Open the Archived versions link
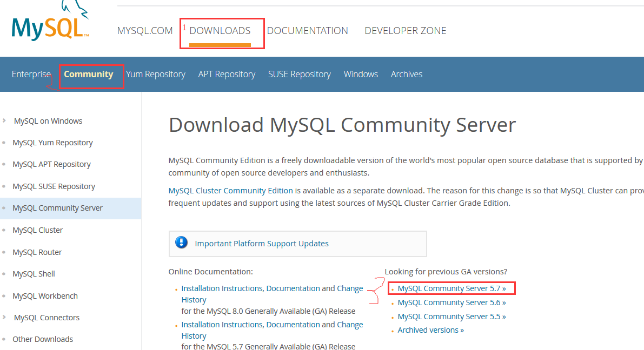The height and width of the screenshot is (350, 644). [430, 330]
